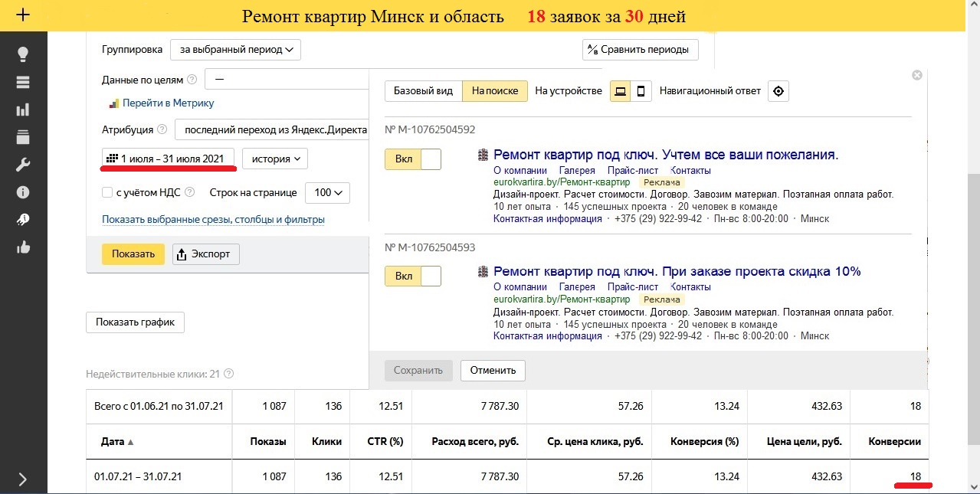Click the wrench tools icon in sidebar
The image size is (980, 494).
tap(23, 165)
